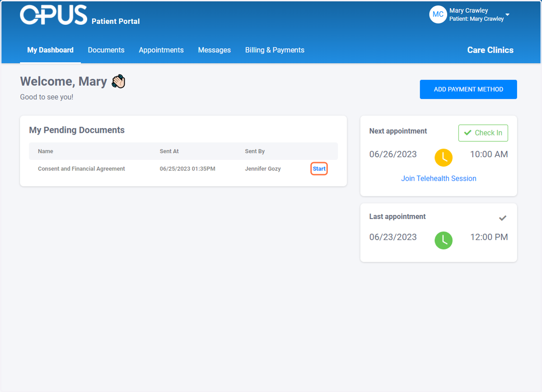Click the MC user avatar circle
The width and height of the screenshot is (542, 392).
coord(438,14)
